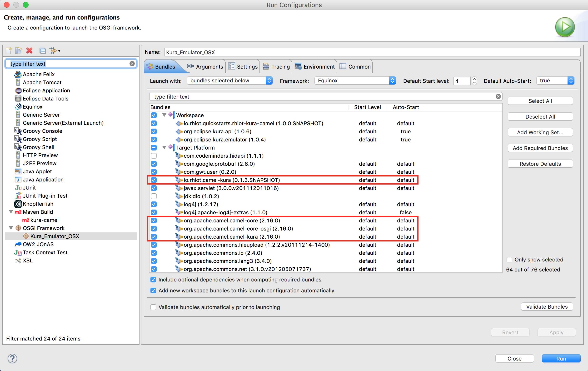Toggle Only show selected checkbox
This screenshot has width=588, height=371.
click(x=509, y=259)
